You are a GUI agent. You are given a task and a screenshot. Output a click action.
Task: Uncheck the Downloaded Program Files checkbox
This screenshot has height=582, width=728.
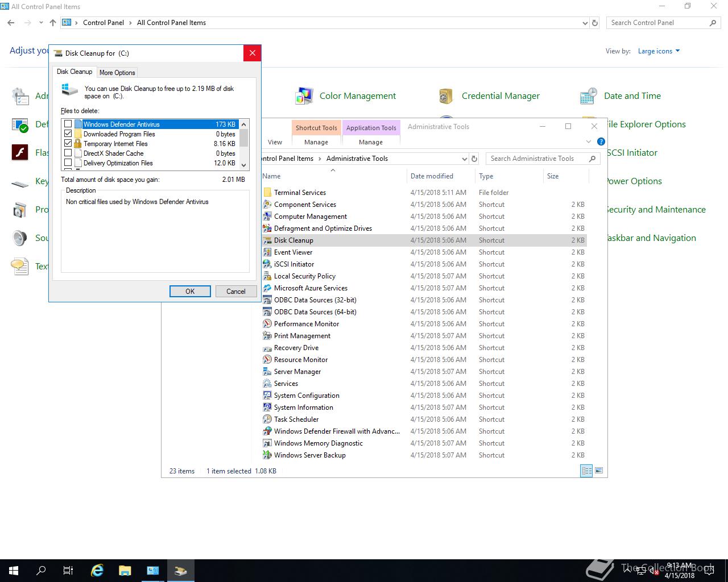[68, 134]
